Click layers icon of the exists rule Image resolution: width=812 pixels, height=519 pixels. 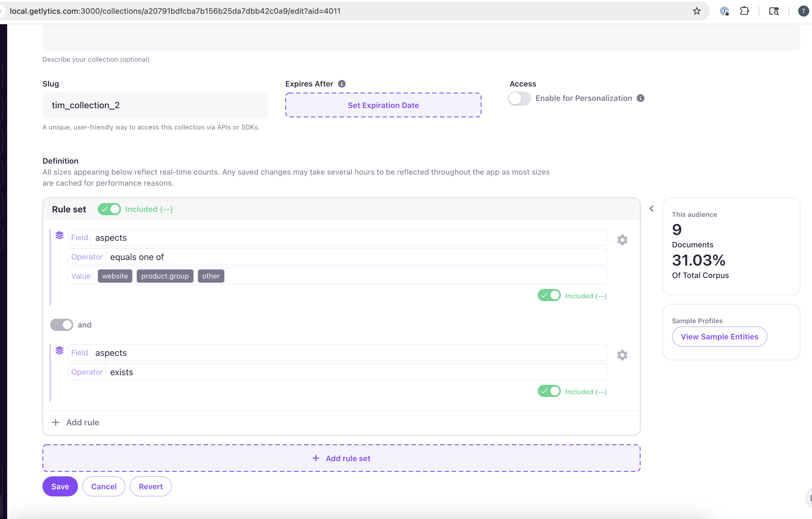point(60,350)
